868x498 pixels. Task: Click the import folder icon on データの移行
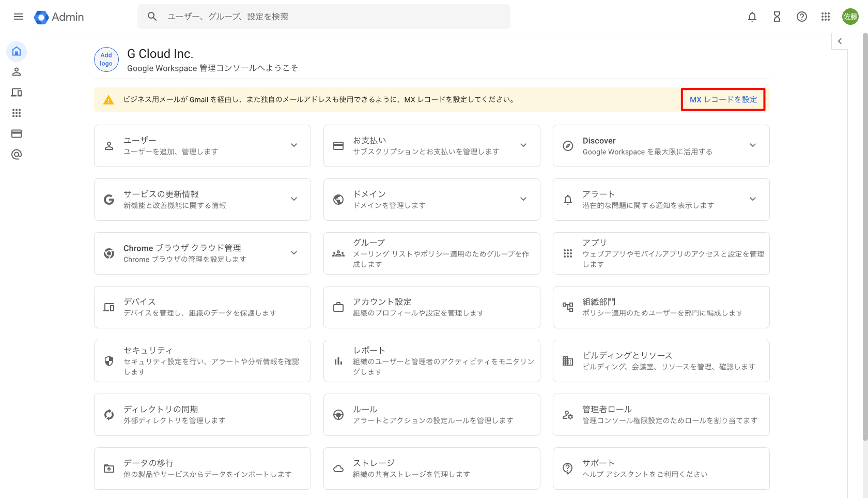[109, 469]
